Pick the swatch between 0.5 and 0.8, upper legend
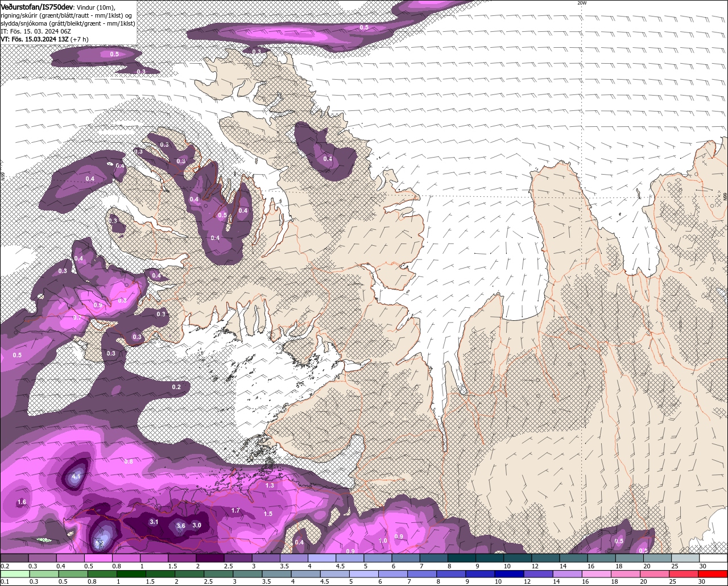728x586 pixels. point(98,558)
